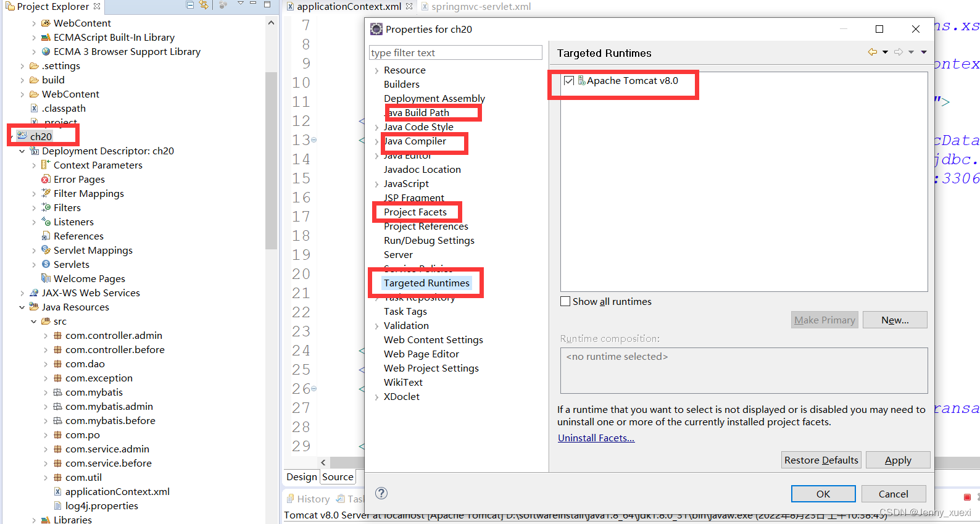Image resolution: width=980 pixels, height=524 pixels.
Task: Click src source folder icon
Action: (x=46, y=321)
